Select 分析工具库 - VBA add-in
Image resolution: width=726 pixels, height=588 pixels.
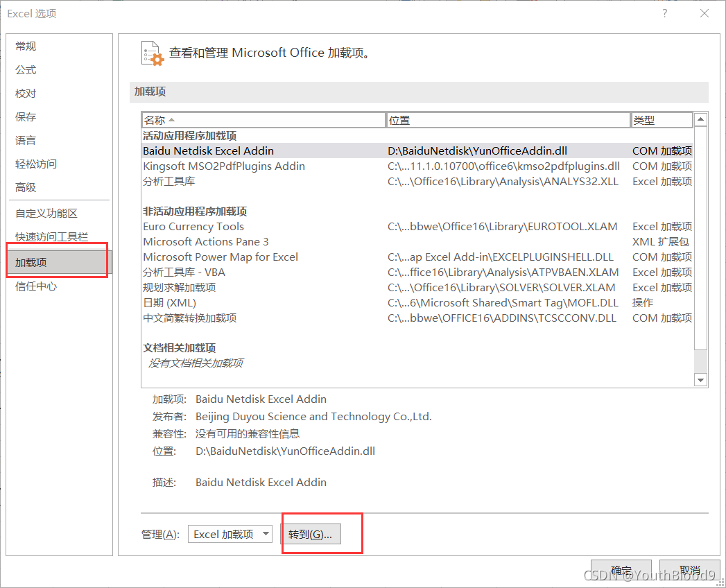[417, 273]
